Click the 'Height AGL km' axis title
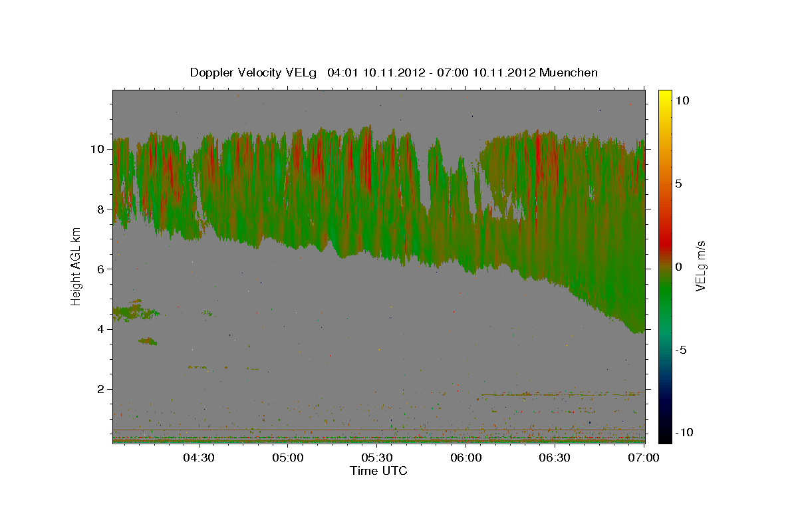The image size is (798, 532). 76,266
